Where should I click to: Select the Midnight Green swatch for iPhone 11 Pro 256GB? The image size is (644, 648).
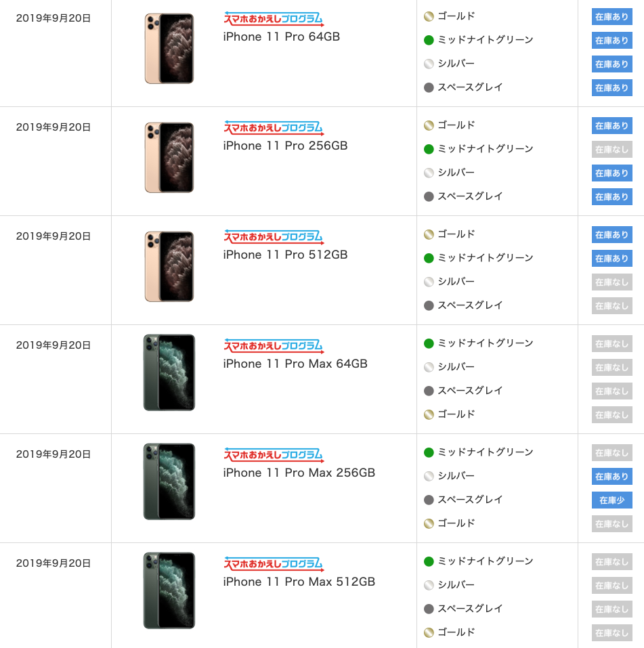click(429, 149)
